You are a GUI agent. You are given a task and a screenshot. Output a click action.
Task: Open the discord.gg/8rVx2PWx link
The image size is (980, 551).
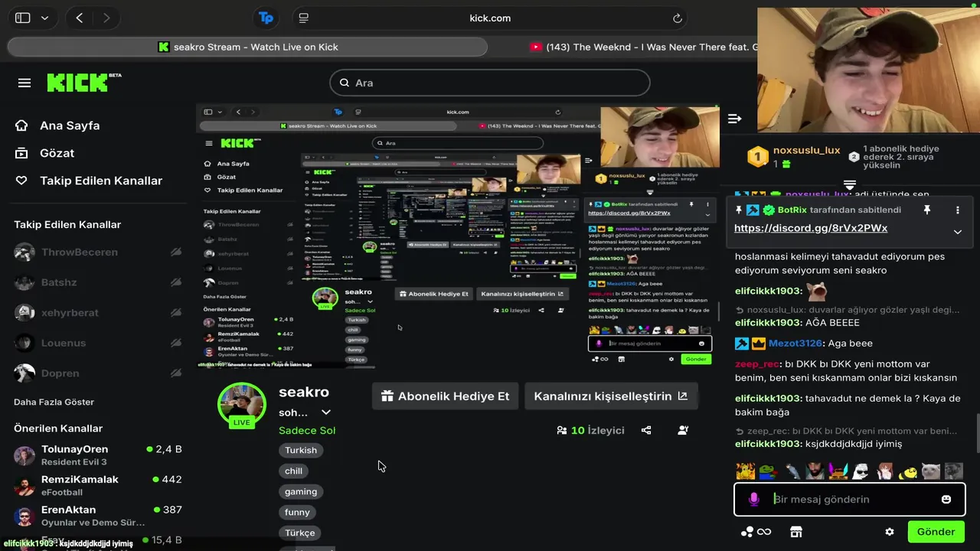tap(811, 228)
